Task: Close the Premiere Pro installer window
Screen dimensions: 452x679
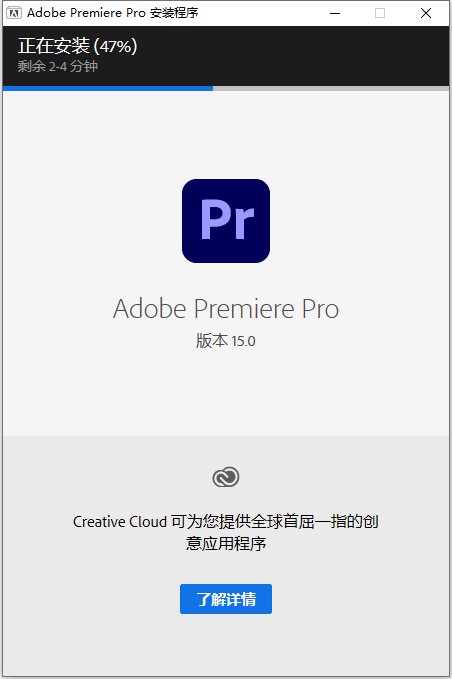Action: coord(426,13)
